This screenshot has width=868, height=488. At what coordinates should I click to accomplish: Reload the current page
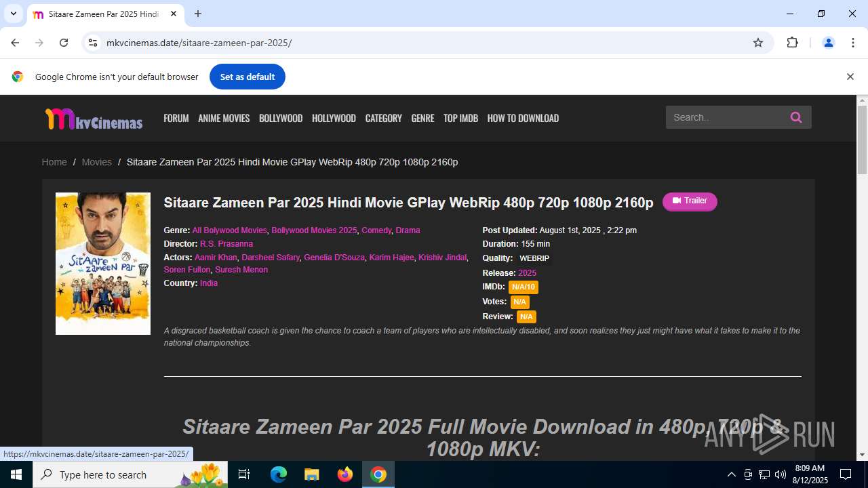point(64,43)
